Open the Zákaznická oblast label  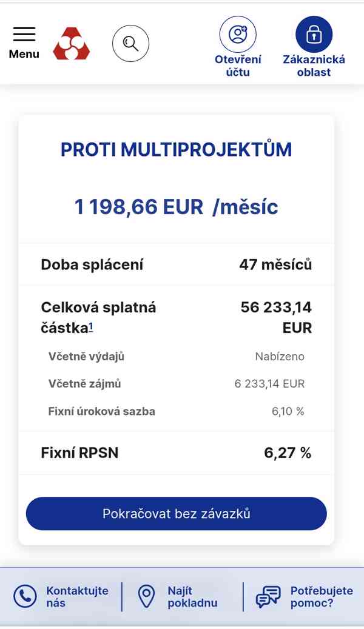point(314,66)
